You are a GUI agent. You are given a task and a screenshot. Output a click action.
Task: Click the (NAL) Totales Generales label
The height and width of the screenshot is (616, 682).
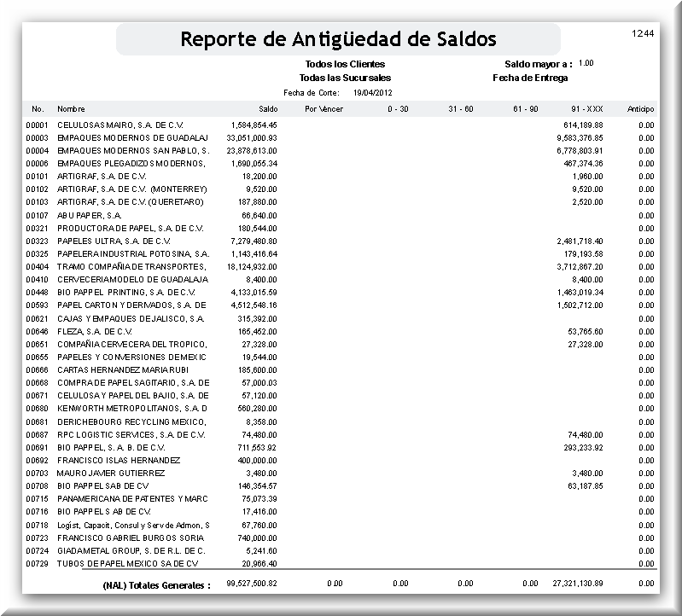(156, 585)
